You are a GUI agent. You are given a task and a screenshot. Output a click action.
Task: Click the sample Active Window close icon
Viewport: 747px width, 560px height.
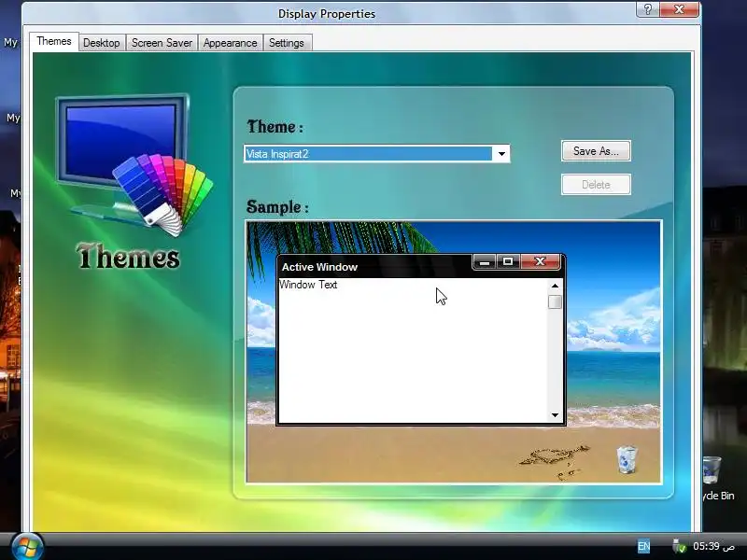[x=540, y=261]
